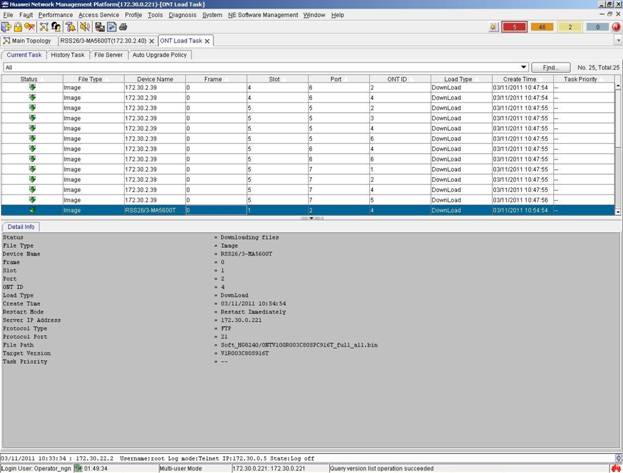Click the topology view toolbar icon
Image resolution: width=623 pixels, height=473 pixels.
(44, 27)
